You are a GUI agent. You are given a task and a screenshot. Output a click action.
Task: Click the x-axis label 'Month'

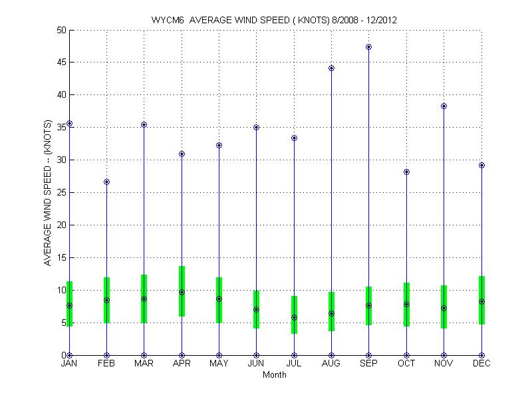coord(275,375)
